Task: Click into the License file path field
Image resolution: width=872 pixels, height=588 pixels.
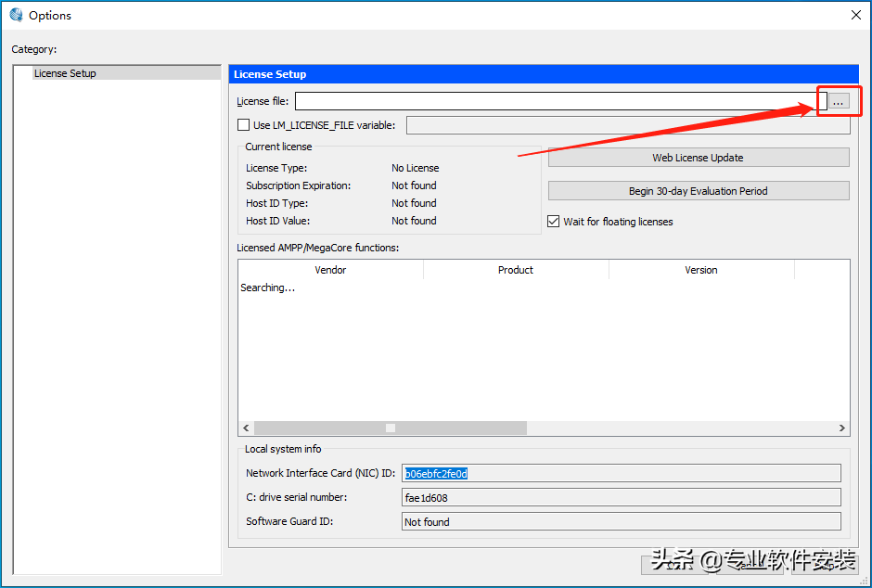Action: (x=560, y=101)
